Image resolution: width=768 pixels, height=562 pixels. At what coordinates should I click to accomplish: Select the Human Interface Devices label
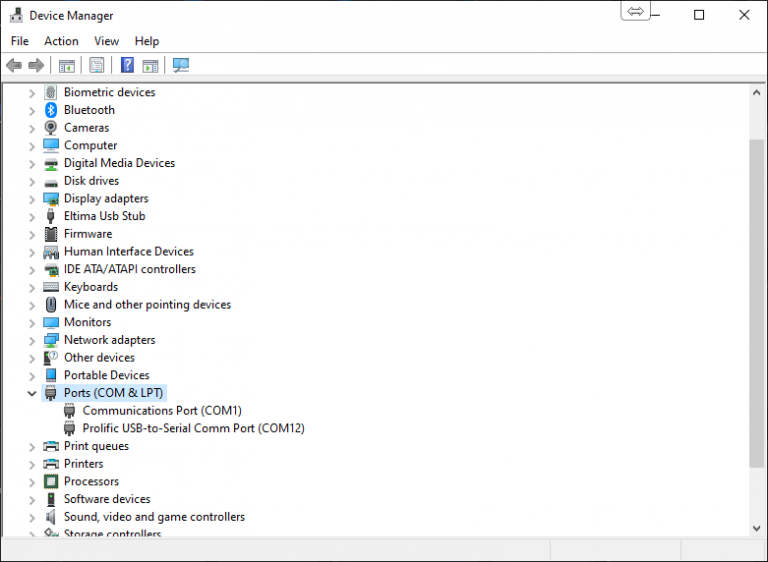129,251
